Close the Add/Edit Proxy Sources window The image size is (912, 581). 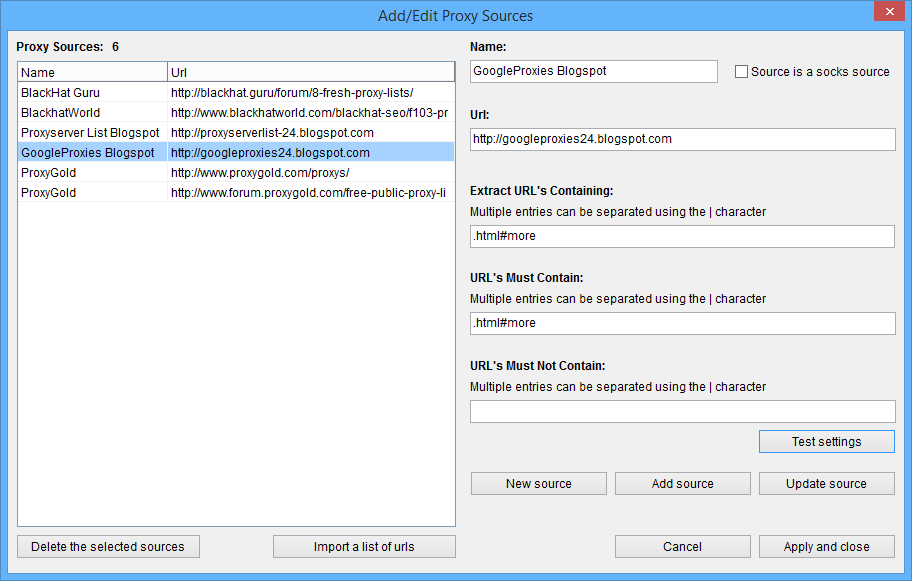point(886,13)
